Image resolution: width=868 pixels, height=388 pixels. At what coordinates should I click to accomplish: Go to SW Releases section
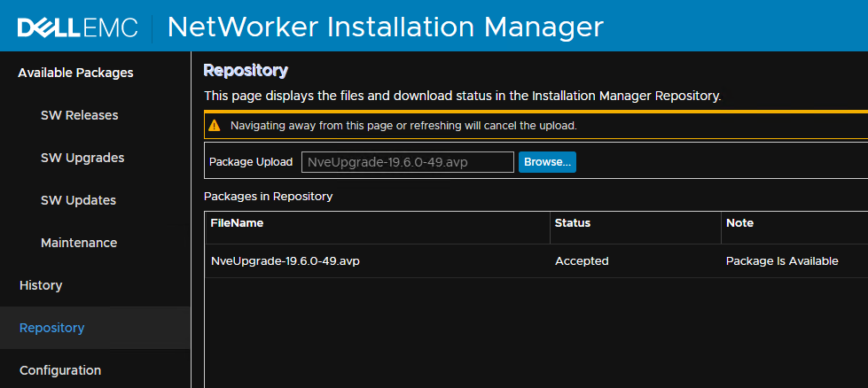(79, 115)
